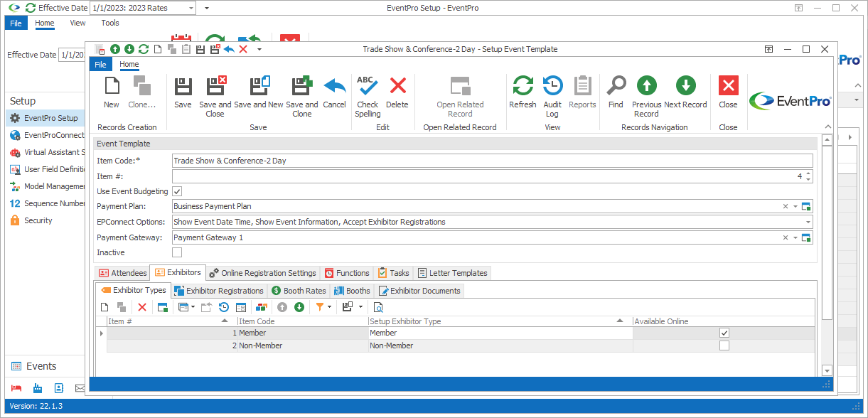The height and width of the screenshot is (418, 868).
Task: Switch to the Functions tab
Action: [347, 273]
